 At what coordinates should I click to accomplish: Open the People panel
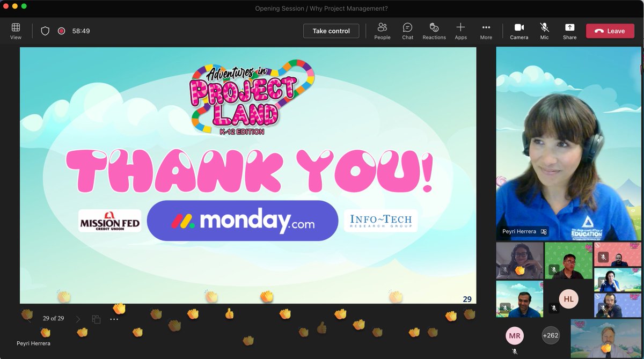tap(382, 31)
